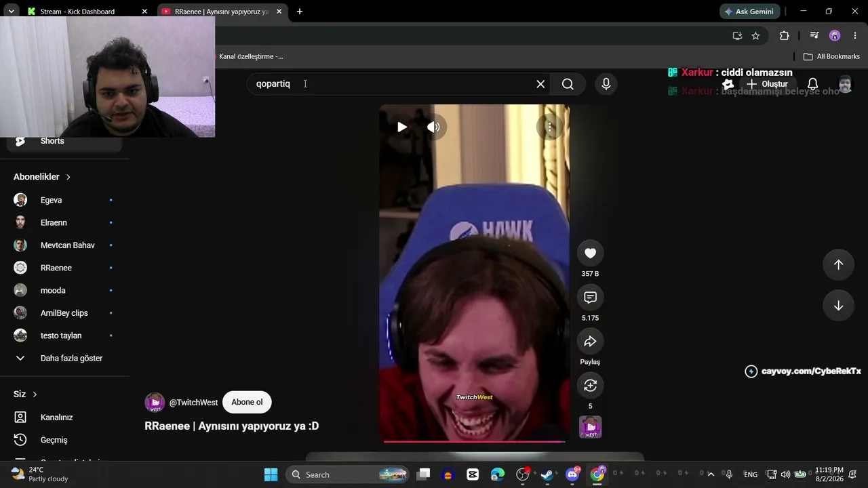
Task: Remix this Short
Action: (x=590, y=385)
